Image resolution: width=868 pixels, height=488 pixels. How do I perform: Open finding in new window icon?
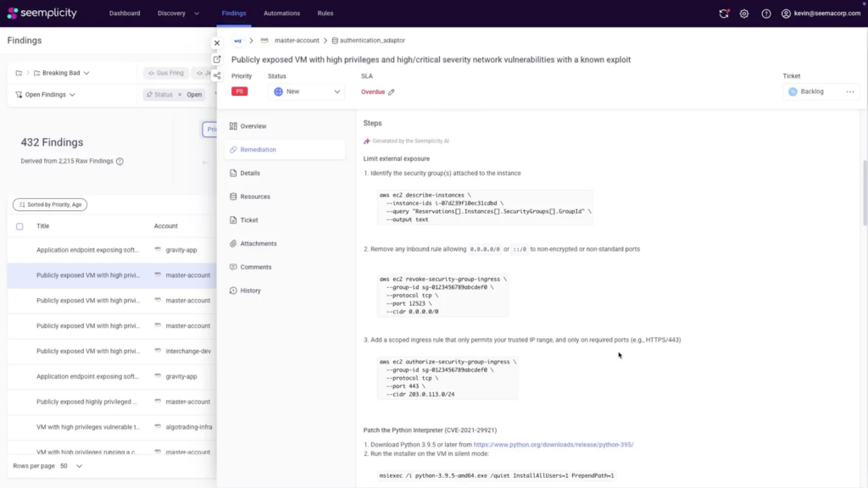pos(217,59)
